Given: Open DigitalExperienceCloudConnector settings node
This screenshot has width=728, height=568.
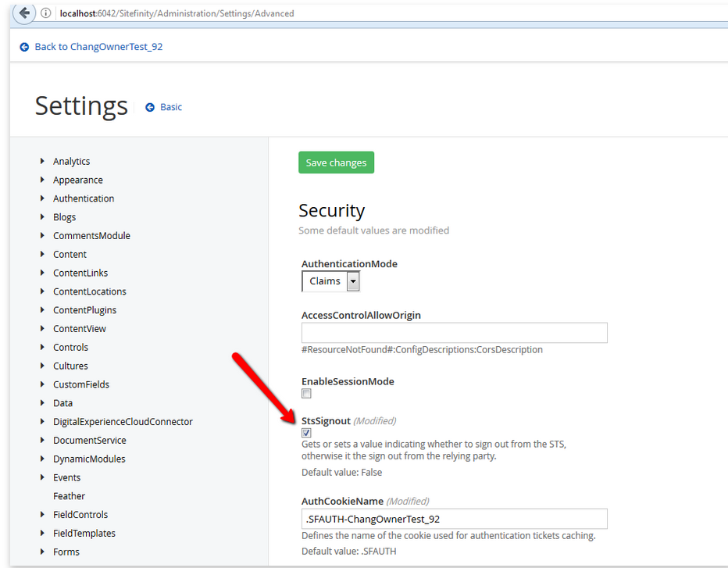Looking at the screenshot, I should [123, 422].
